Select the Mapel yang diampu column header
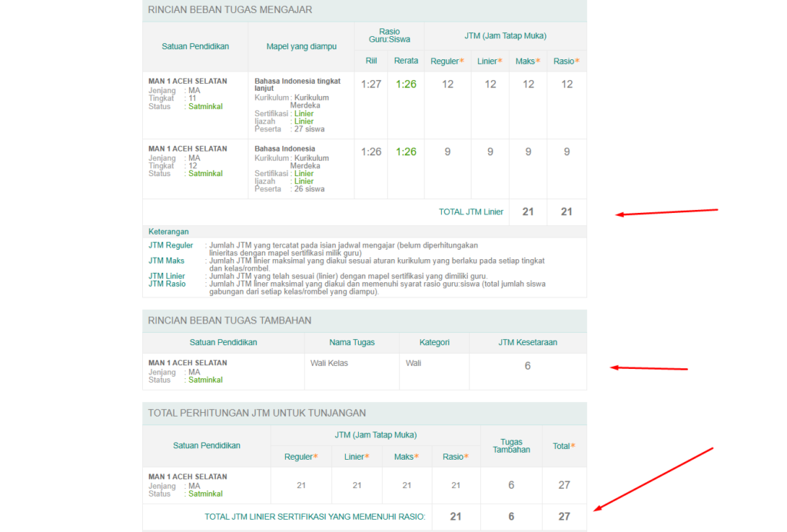The height and width of the screenshot is (532, 787). tap(301, 46)
